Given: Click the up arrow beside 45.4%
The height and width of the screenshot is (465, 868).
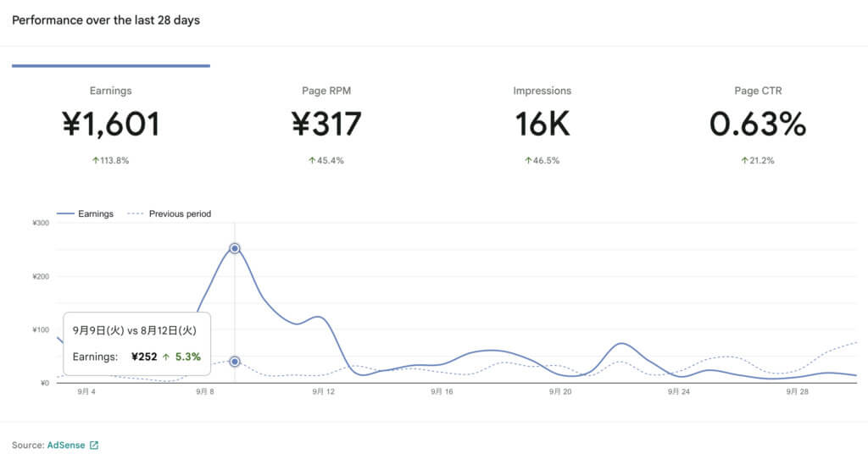Looking at the screenshot, I should (311, 160).
